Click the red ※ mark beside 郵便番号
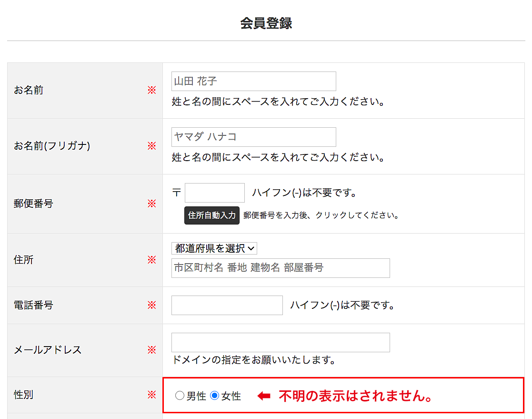 click(x=151, y=204)
